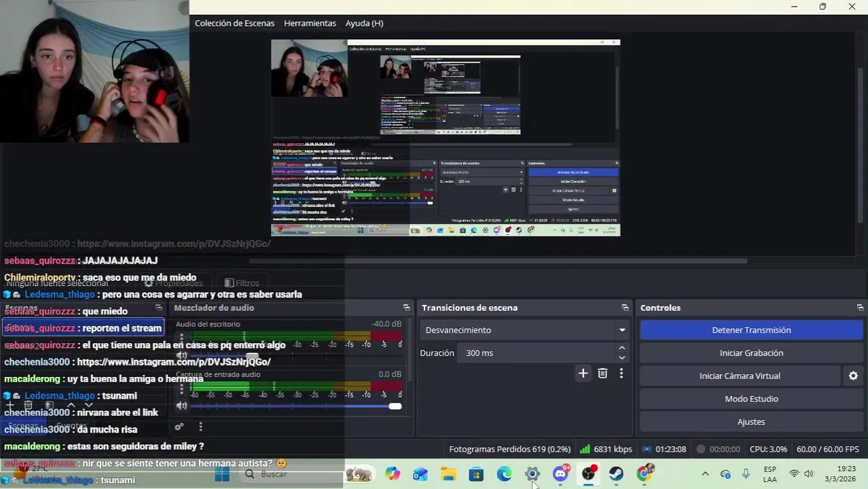Open advanced audio properties gear
Screen dimensions: 868x489
pyautogui.click(x=179, y=427)
